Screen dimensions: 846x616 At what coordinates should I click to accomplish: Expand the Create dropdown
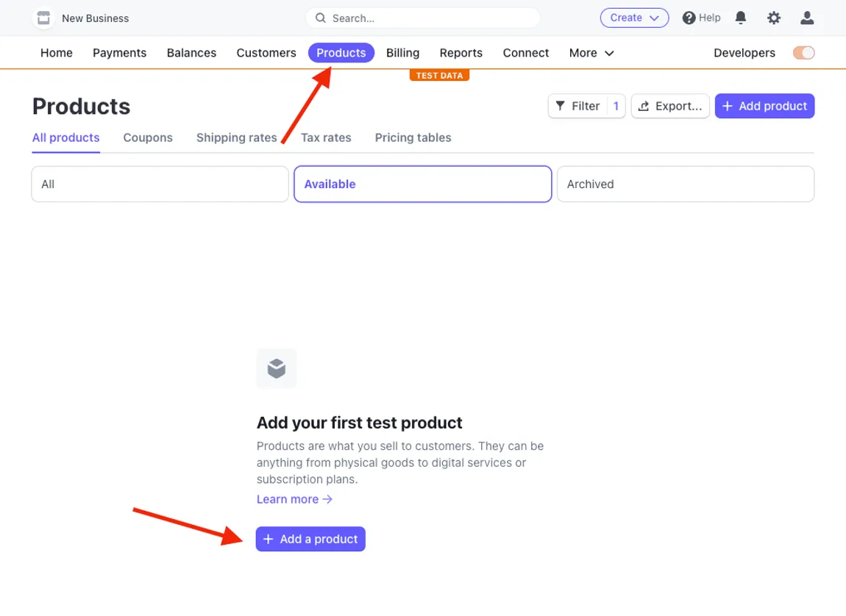[x=634, y=18]
